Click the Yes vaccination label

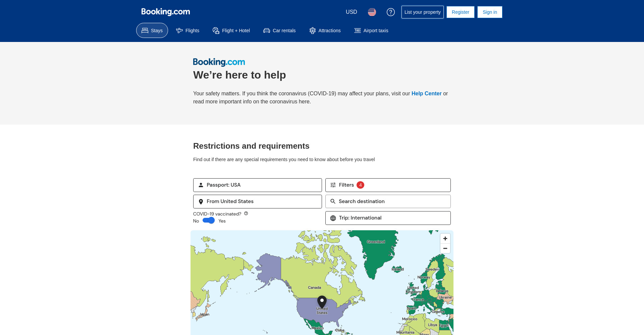click(x=222, y=221)
